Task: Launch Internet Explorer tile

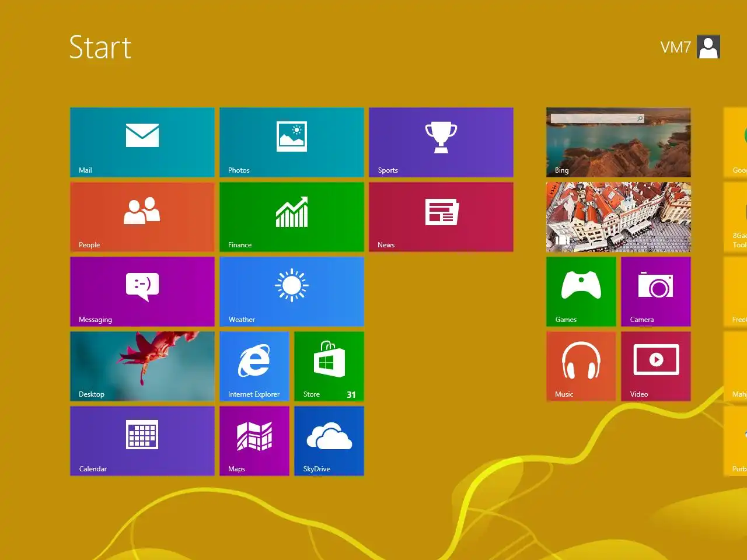Action: coord(254,366)
